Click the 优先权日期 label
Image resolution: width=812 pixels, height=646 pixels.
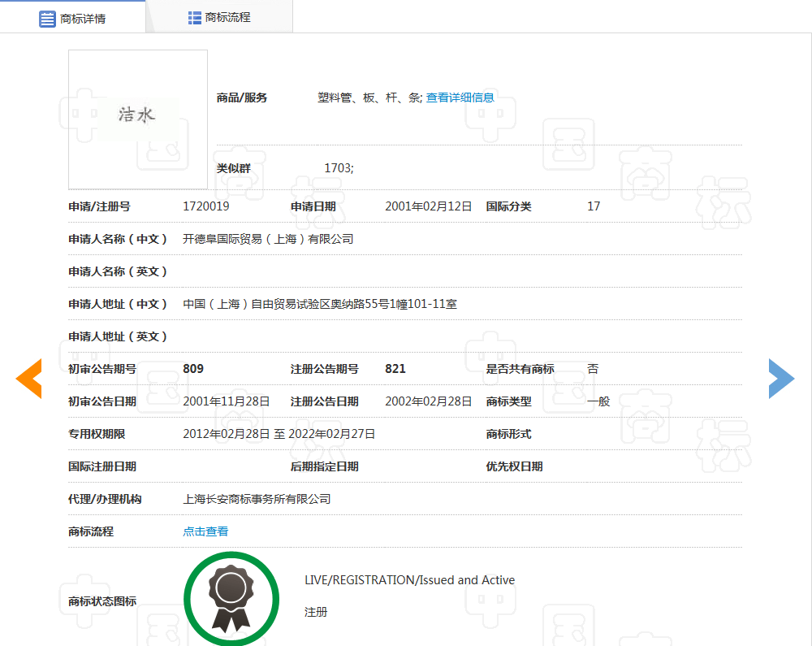pyautogui.click(x=514, y=466)
